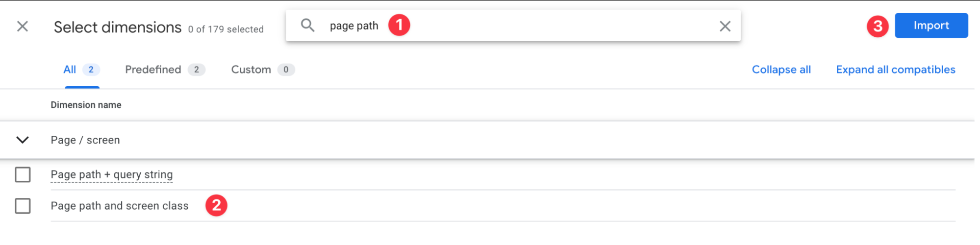The width and height of the screenshot is (980, 245).
Task: Click the red number 2 marker
Action: point(216,206)
